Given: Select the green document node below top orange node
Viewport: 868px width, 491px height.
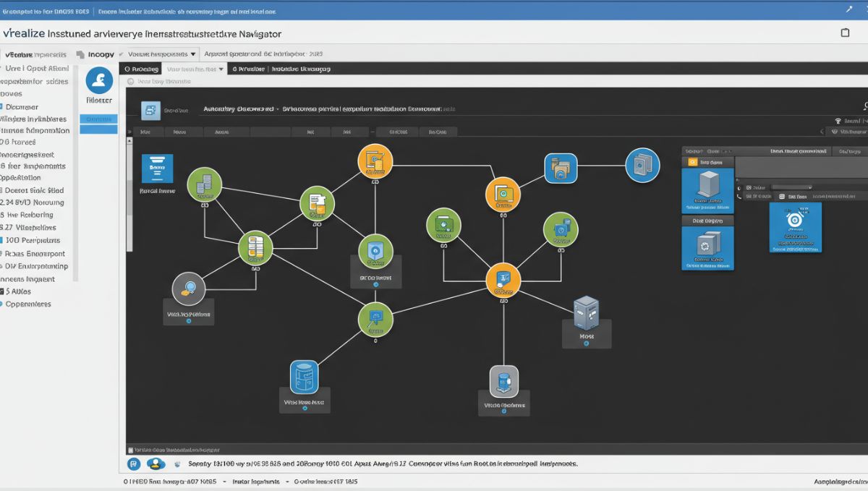Looking at the screenshot, I should pos(317,203).
